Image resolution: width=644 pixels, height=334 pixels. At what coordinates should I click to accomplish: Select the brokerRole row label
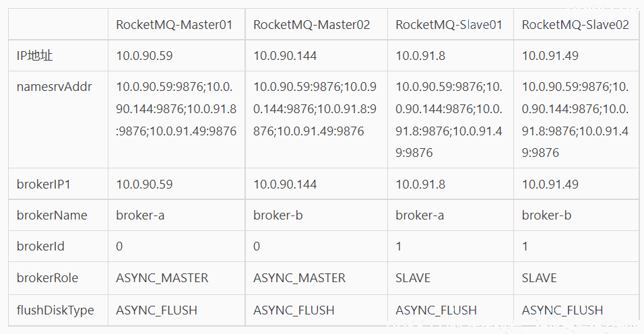tap(47, 278)
